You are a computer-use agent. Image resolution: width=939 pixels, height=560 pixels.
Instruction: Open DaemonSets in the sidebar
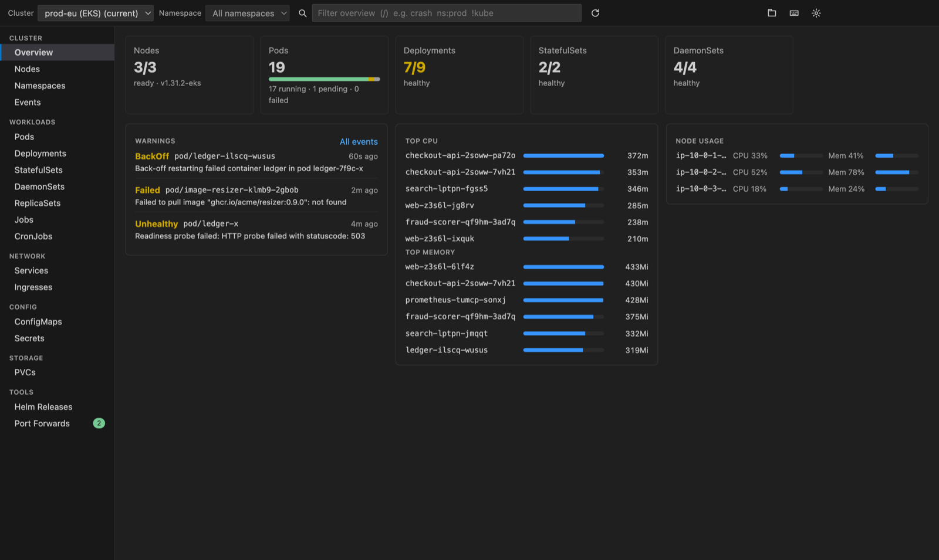click(x=57, y=186)
